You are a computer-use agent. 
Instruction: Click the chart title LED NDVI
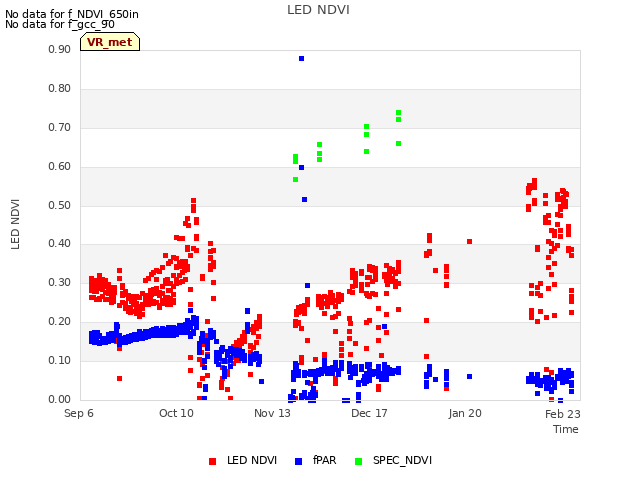pyautogui.click(x=318, y=10)
